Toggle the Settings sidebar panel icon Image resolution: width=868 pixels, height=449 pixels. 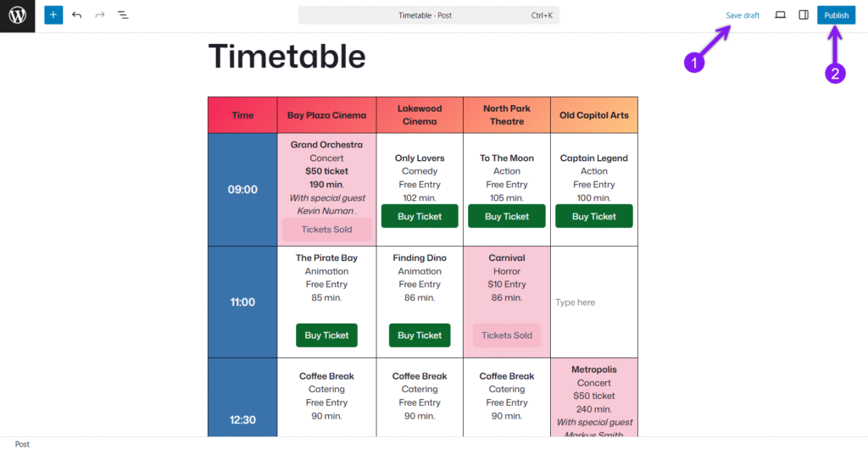pyautogui.click(x=804, y=15)
